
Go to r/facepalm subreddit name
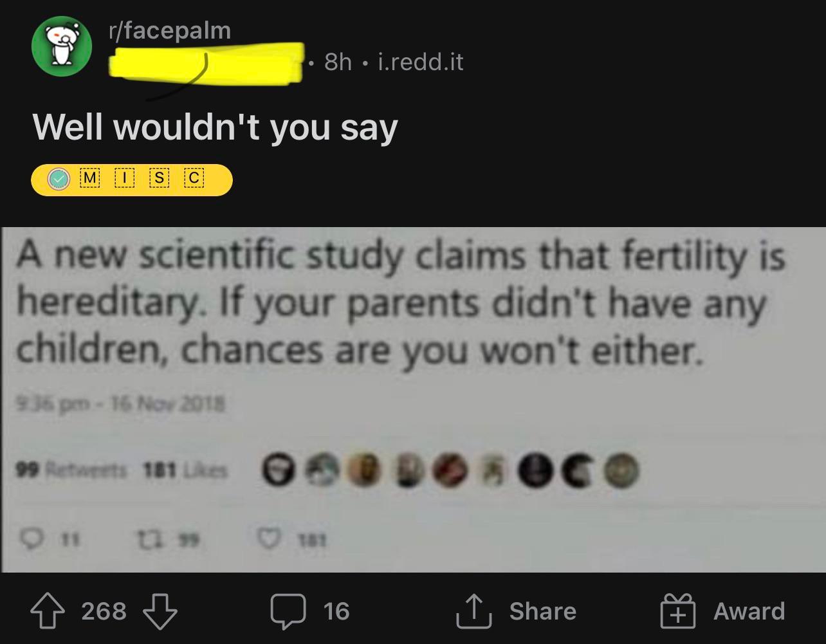(169, 30)
